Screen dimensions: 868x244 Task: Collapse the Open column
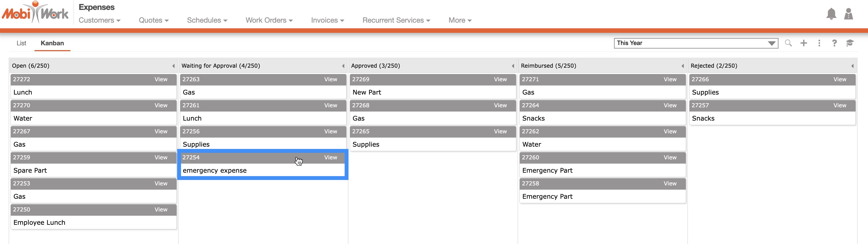tap(173, 66)
